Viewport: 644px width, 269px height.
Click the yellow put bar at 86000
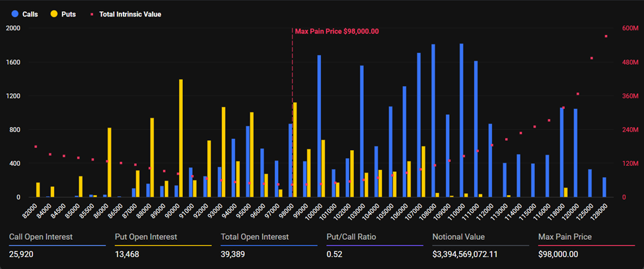pyautogui.click(x=110, y=163)
